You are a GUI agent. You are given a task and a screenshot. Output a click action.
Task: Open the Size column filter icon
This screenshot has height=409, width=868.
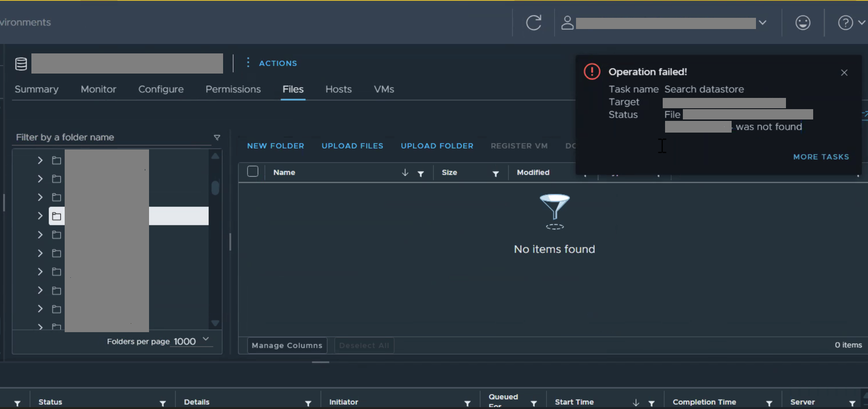495,174
